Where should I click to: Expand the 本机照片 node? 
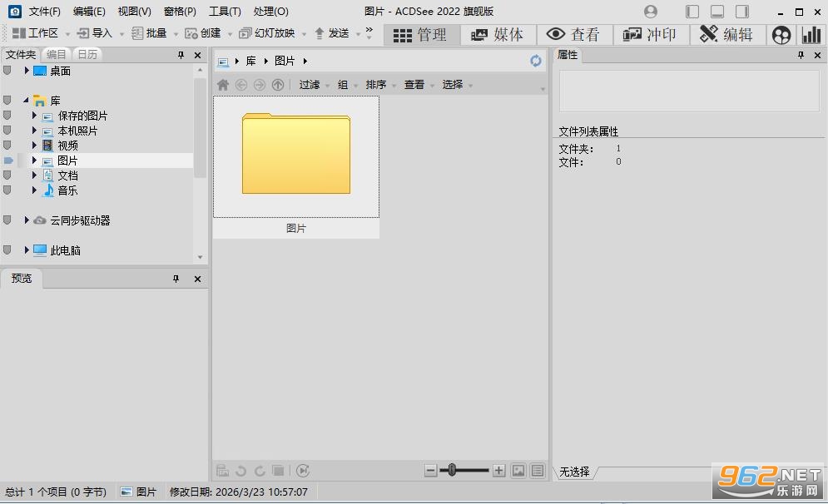pos(34,130)
